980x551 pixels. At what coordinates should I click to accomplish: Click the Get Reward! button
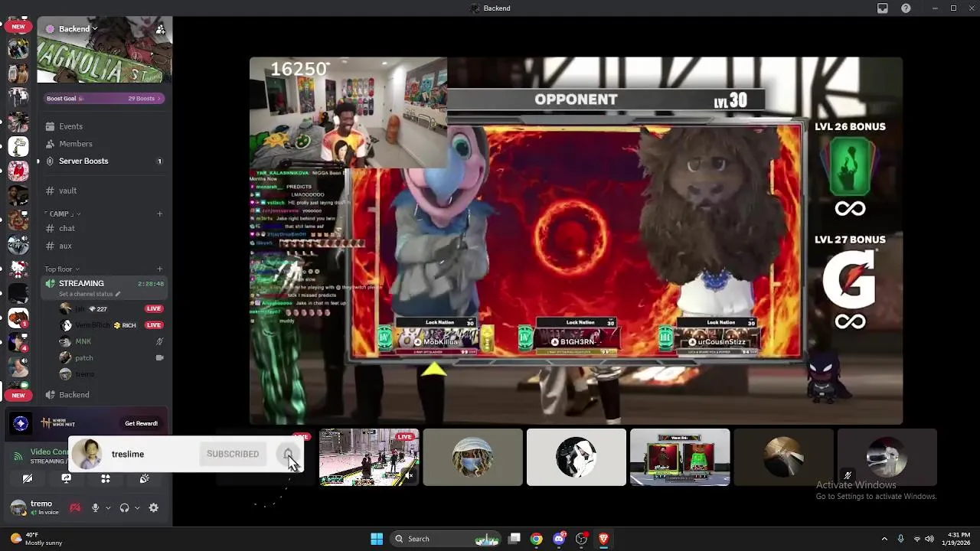tap(141, 423)
